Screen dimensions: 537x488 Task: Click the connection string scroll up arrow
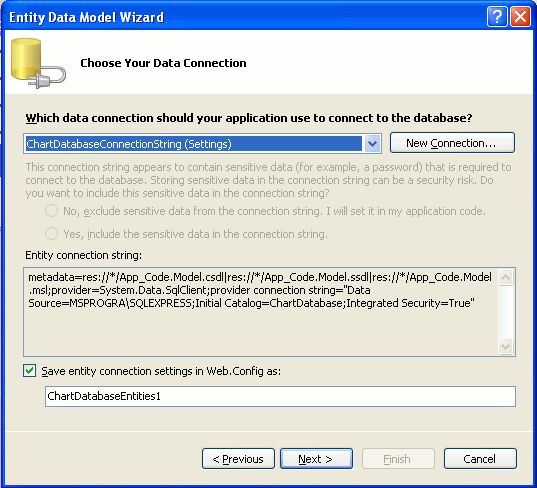coord(506,277)
